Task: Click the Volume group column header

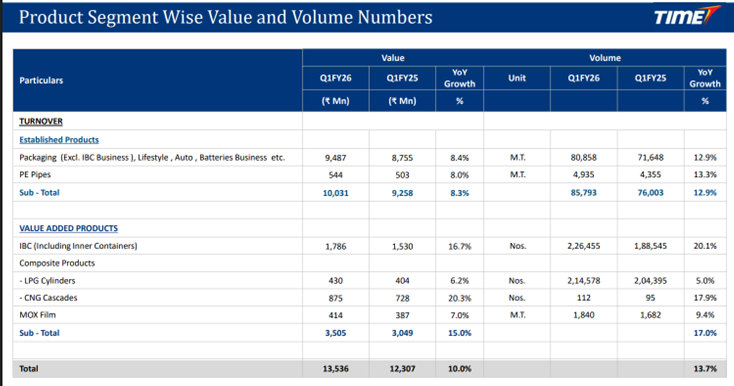Action: coord(605,58)
